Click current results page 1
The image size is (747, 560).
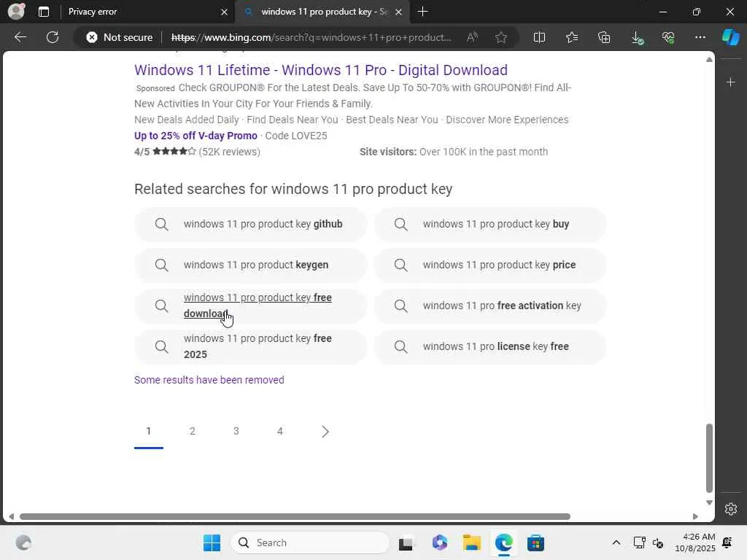[149, 432]
